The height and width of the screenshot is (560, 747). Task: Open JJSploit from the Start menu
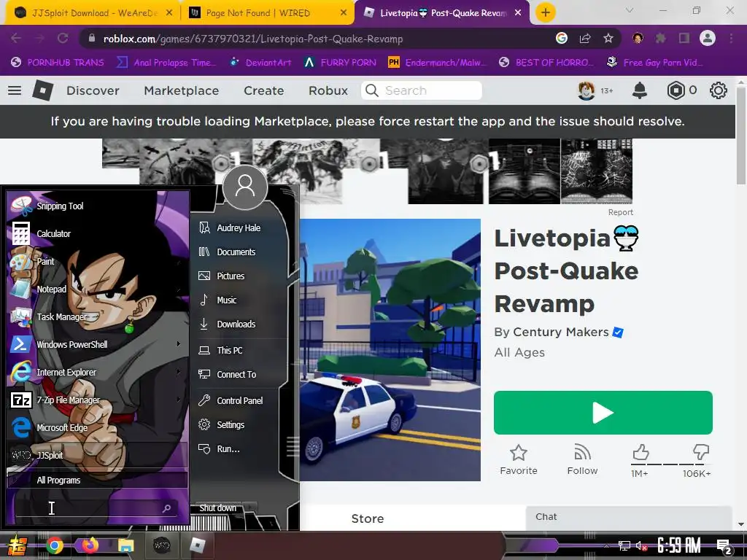click(x=98, y=455)
